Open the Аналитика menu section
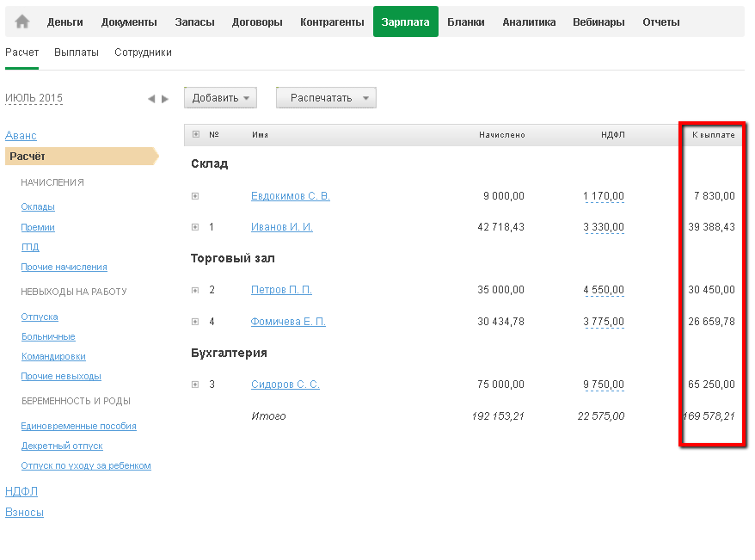This screenshot has height=560, width=755. coord(529,22)
